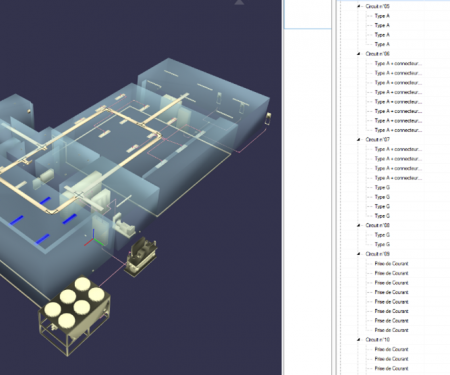Select the Circuit n°06 label
The height and width of the screenshot is (375, 450).
(x=377, y=54)
